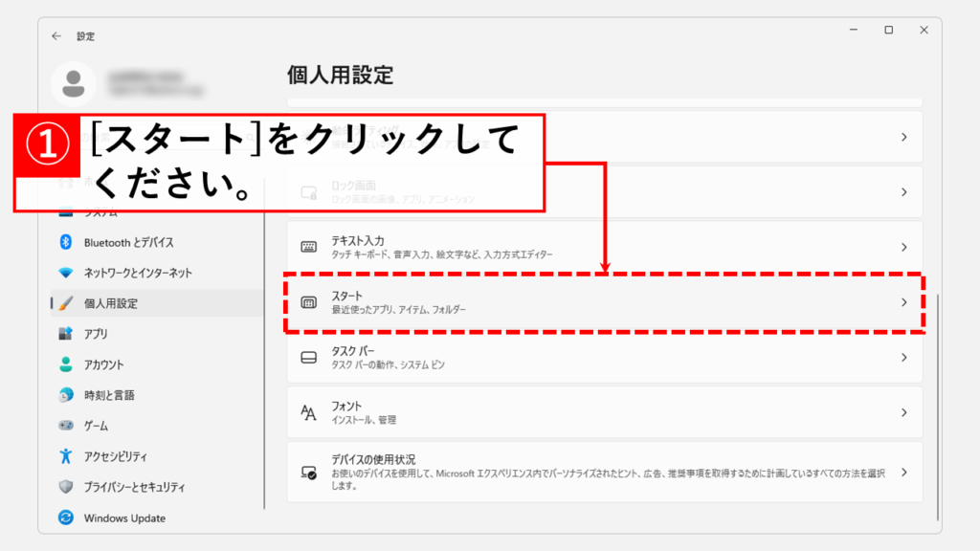The width and height of the screenshot is (980, 551).
Task: Click タスク バーの動作、システム ピン description
Action: [x=388, y=364]
